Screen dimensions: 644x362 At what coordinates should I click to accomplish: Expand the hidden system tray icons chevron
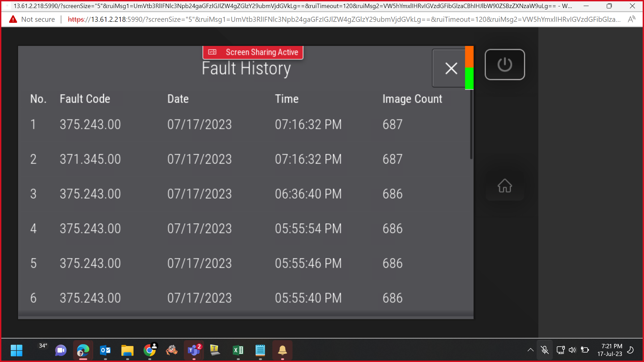(530, 350)
